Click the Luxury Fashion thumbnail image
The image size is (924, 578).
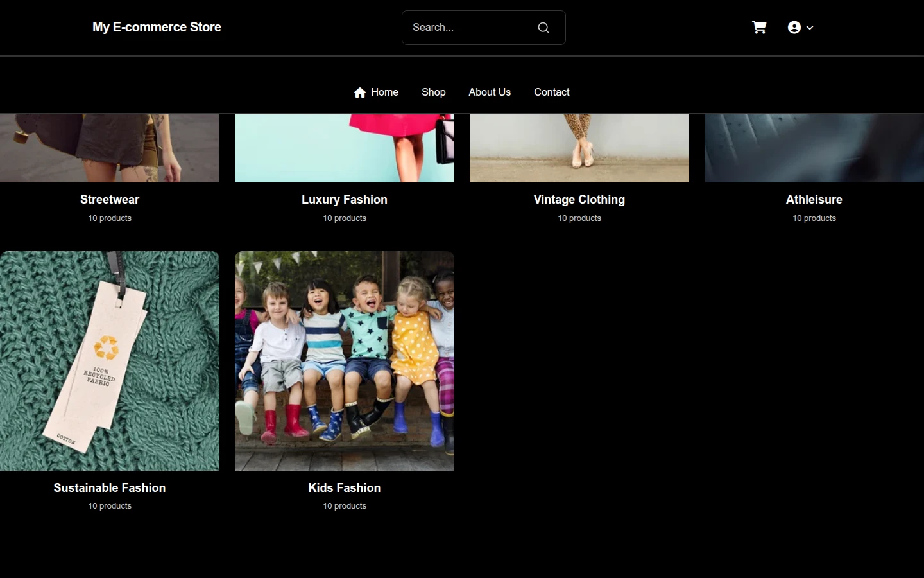[x=345, y=148]
